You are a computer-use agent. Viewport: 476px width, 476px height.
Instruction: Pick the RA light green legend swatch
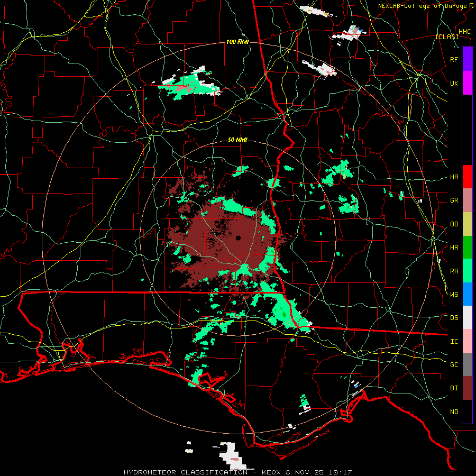point(467,271)
